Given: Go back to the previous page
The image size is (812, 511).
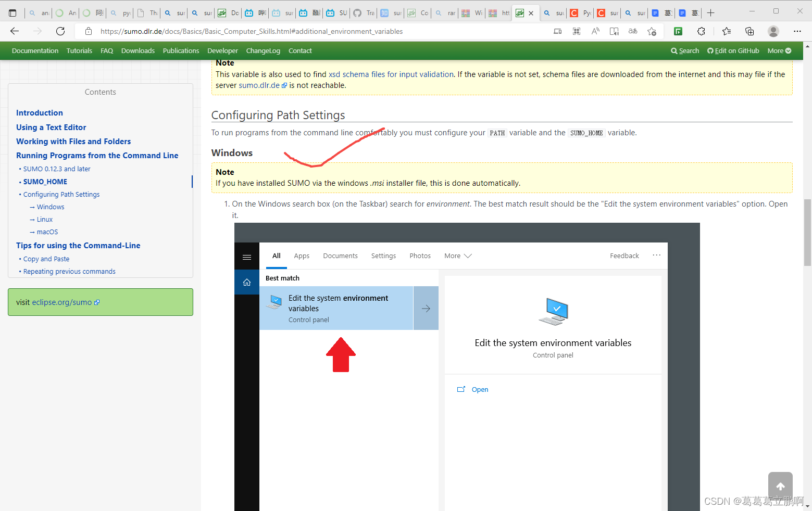Looking at the screenshot, I should (15, 31).
